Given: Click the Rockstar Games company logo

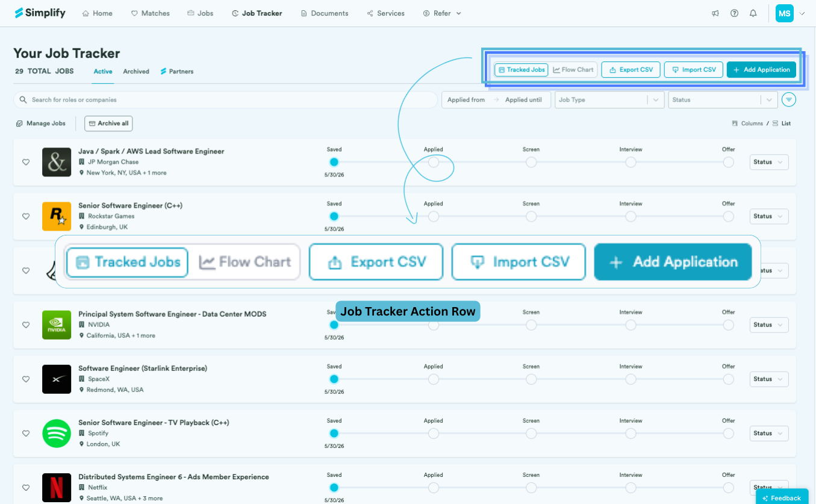Looking at the screenshot, I should (x=57, y=216).
